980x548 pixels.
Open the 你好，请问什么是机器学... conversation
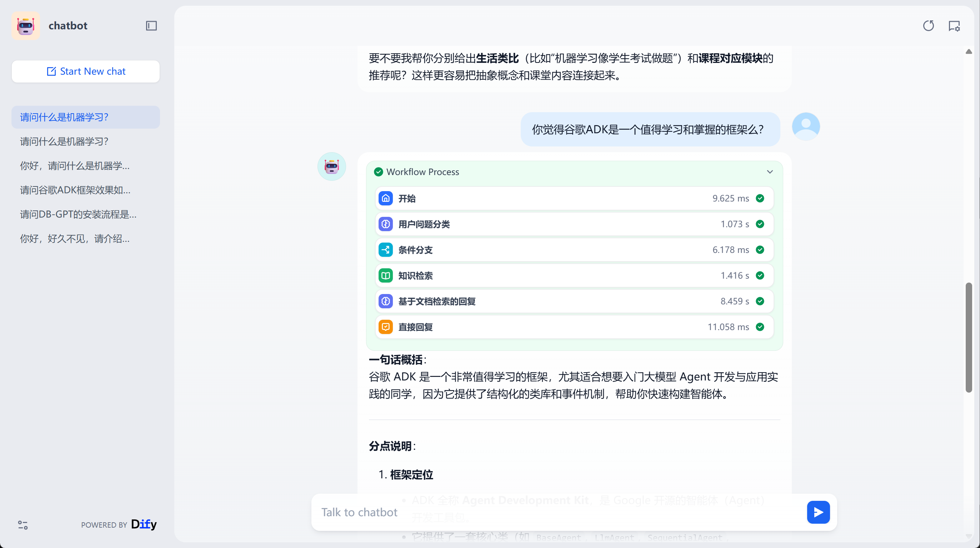tap(86, 166)
